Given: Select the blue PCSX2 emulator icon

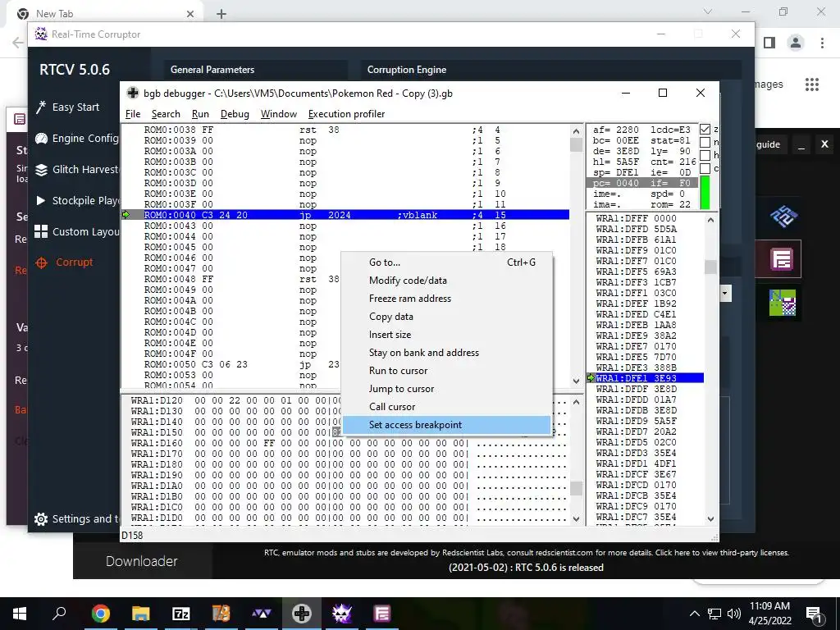Looking at the screenshot, I should [x=783, y=216].
